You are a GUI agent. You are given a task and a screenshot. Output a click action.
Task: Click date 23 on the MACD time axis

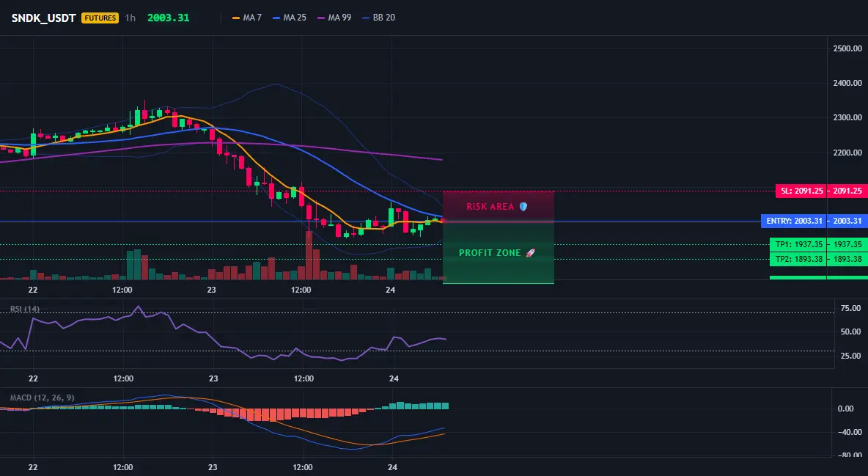pos(213,467)
